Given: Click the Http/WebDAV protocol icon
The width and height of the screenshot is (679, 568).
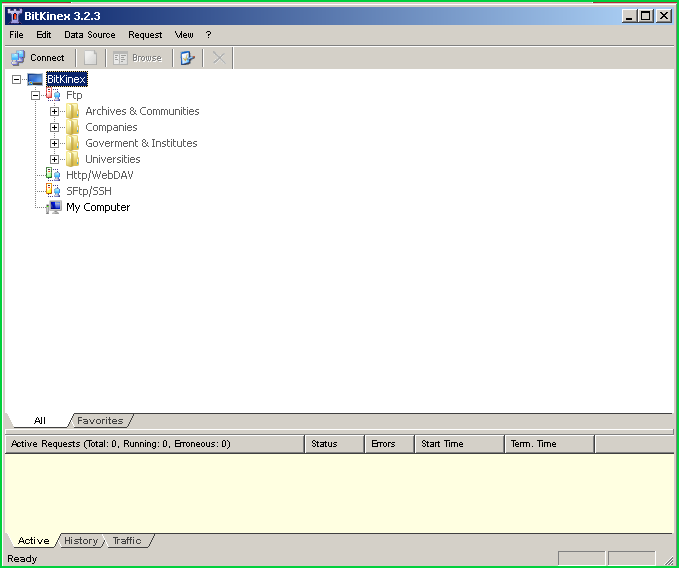Looking at the screenshot, I should (53, 174).
